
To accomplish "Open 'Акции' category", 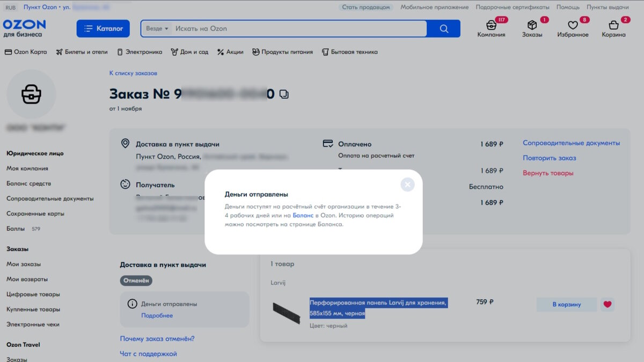I will point(230,52).
